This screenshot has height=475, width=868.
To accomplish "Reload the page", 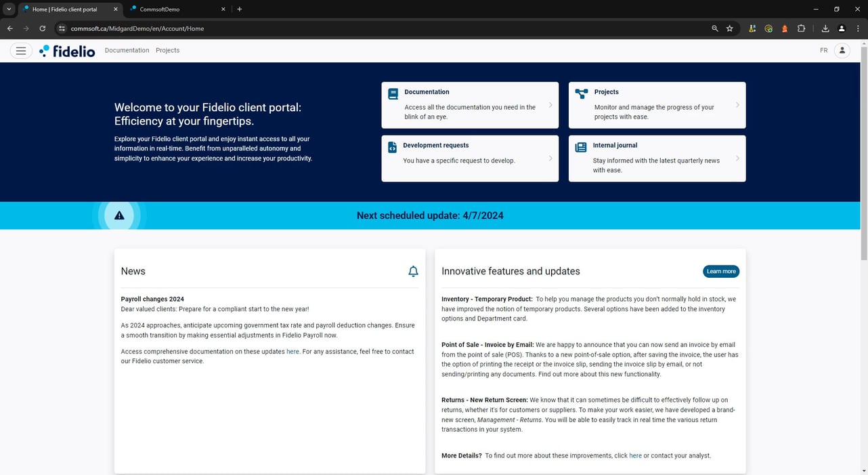I will 42,28.
